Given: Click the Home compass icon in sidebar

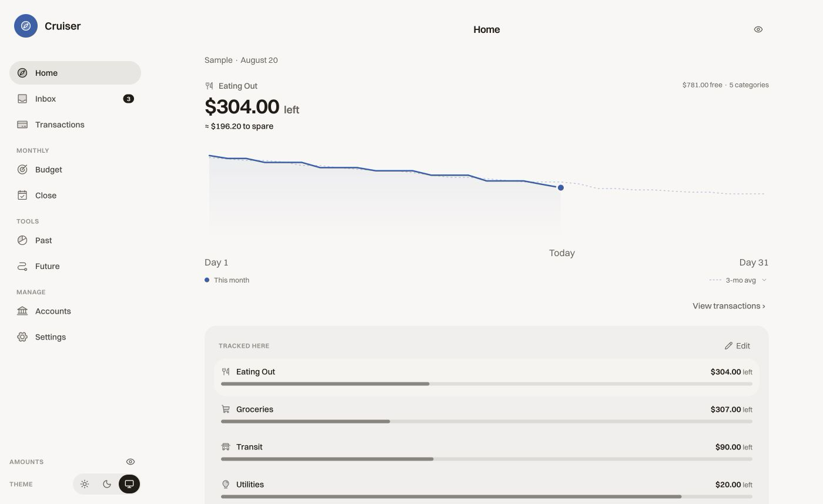Looking at the screenshot, I should (x=22, y=73).
